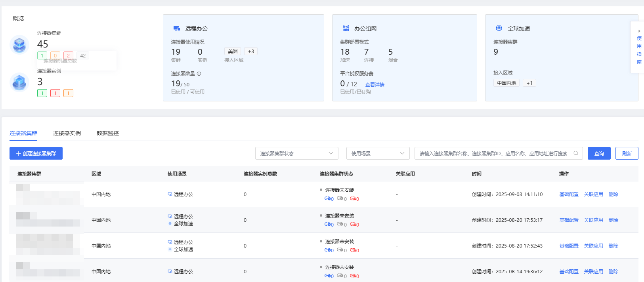Click the info icon beside 连接器数量
The height and width of the screenshot is (282, 644).
(199, 74)
